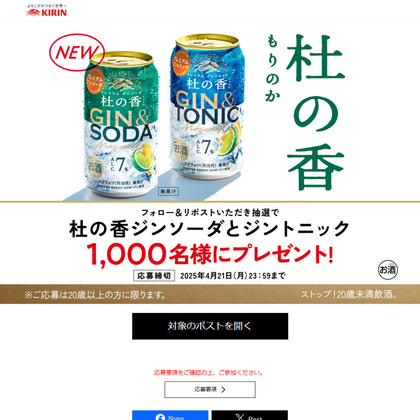Click the round お酒 mark beside banner
Viewport: 420px width, 420px height.
pyautogui.click(x=388, y=270)
